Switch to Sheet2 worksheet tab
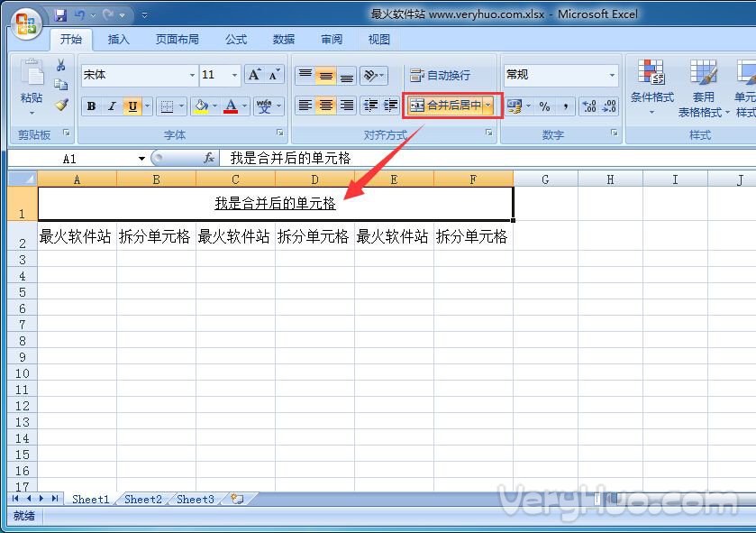756x533 pixels. pyautogui.click(x=143, y=500)
